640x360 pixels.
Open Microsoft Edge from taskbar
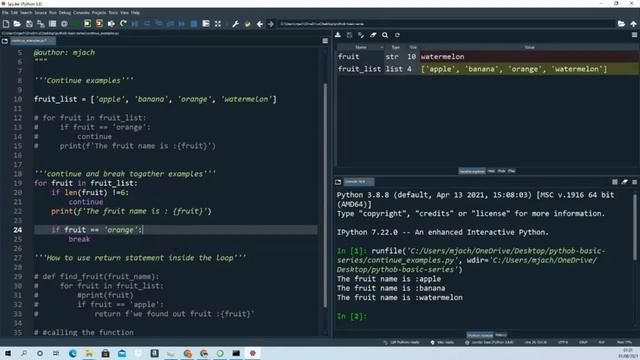tap(73, 353)
